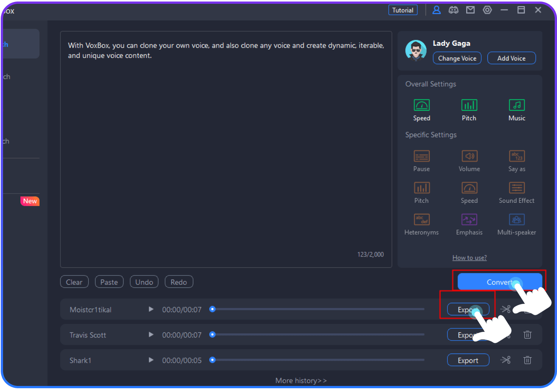Click the Tutorial button
Screen dimensions: 557x392
pyautogui.click(x=403, y=10)
